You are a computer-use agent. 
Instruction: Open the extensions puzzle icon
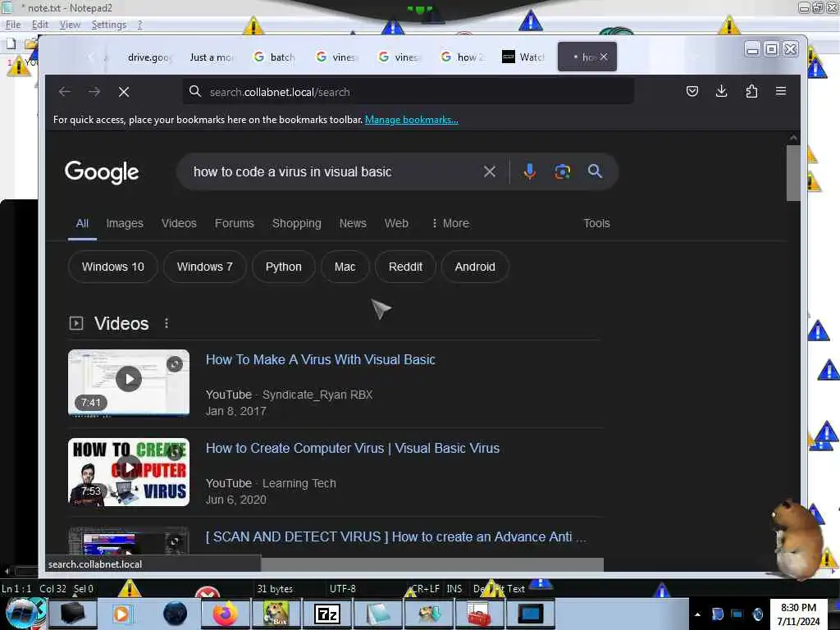pos(751,91)
